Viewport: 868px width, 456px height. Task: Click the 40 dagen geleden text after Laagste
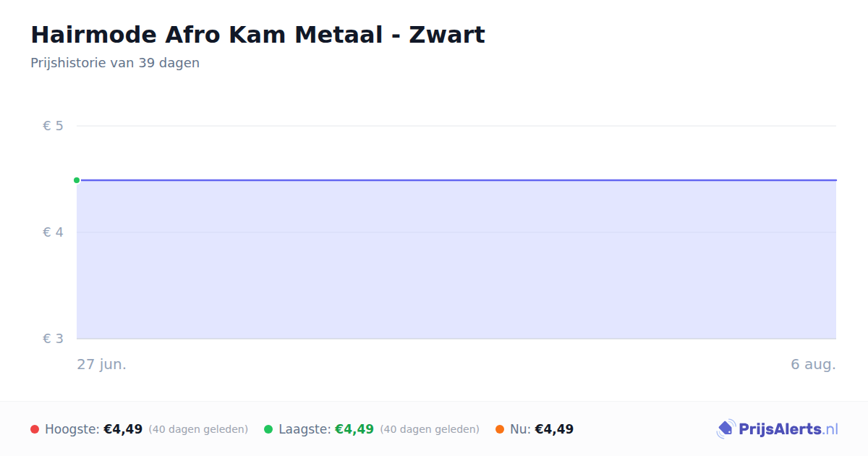430,429
